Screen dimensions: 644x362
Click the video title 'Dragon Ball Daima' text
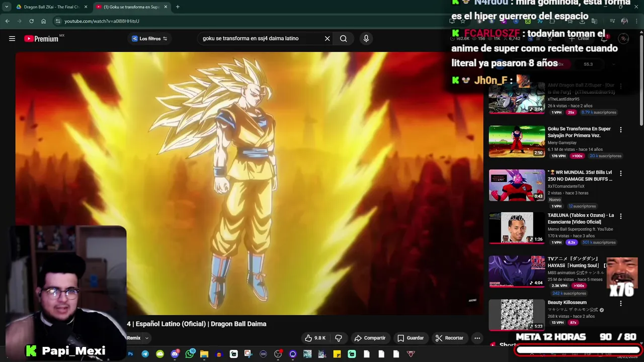238,324
